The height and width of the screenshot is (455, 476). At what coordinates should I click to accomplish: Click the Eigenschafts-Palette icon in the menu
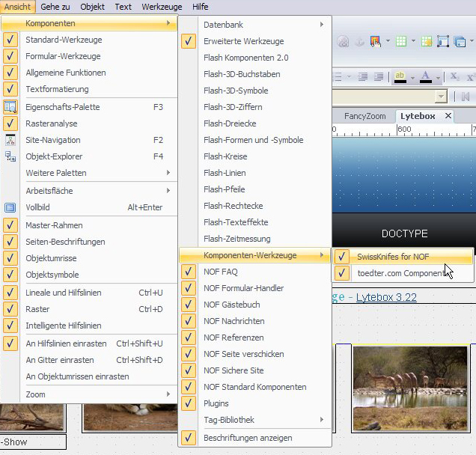click(x=10, y=107)
